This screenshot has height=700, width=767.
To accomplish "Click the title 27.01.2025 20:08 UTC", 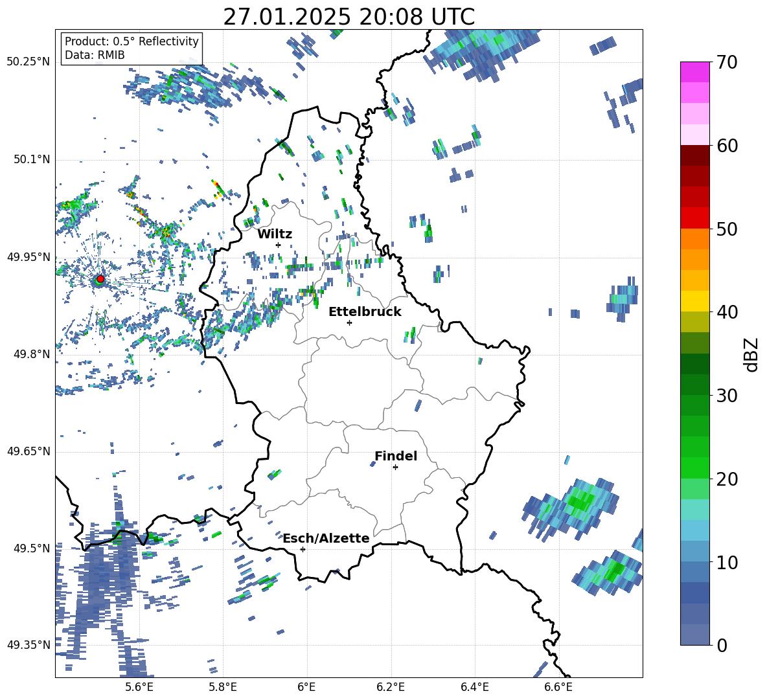I will (349, 17).
